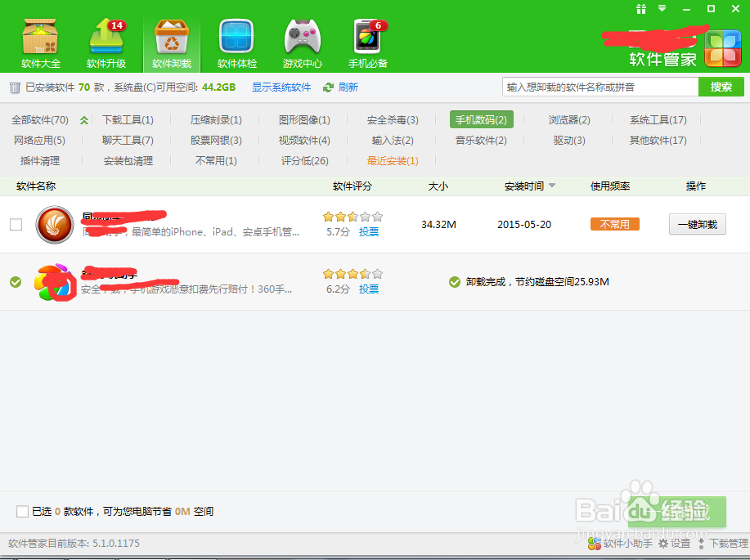Image resolution: width=750 pixels, height=560 pixels.
Task: Focus the uninstall software search field
Action: click(x=600, y=87)
